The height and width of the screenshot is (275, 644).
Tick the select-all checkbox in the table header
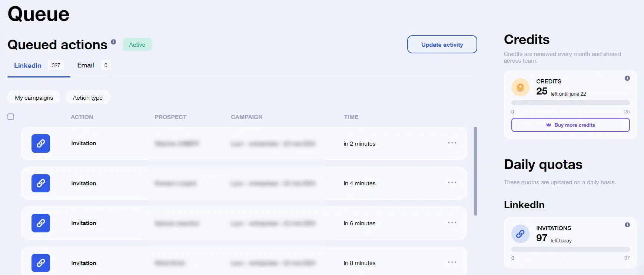(11, 117)
